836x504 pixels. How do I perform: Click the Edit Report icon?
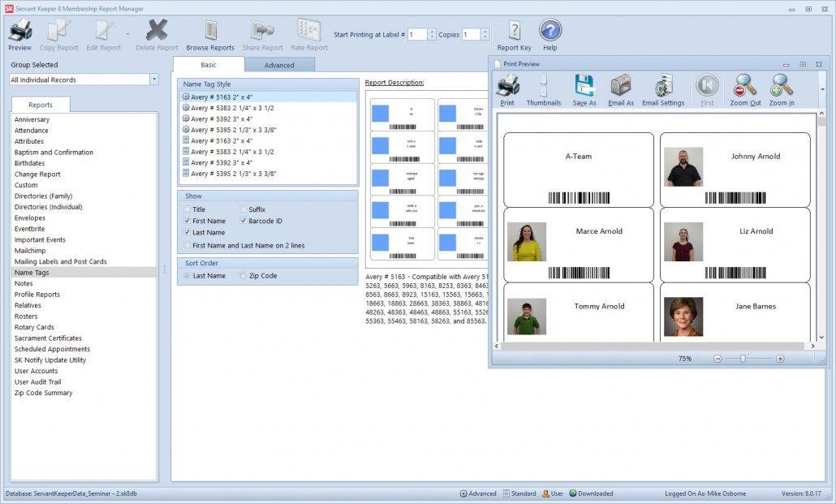(104, 31)
